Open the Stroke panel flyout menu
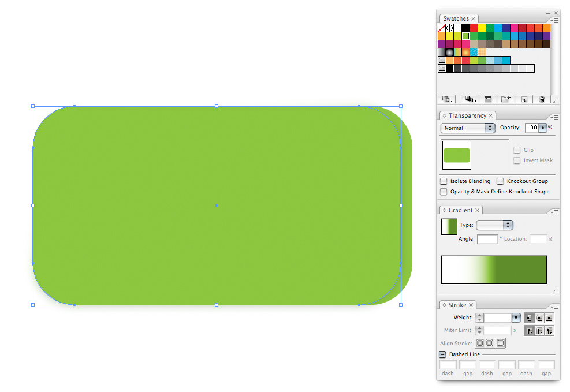Screen dimensions: 570x392 click(555, 307)
